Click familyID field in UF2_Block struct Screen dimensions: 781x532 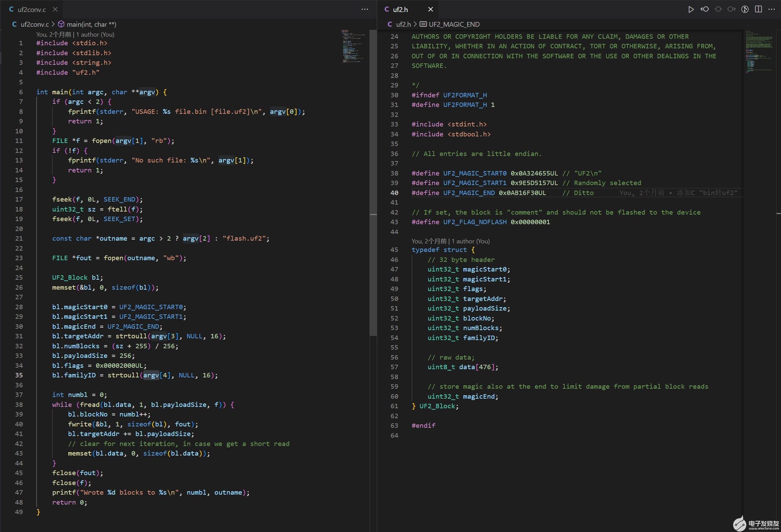point(479,338)
